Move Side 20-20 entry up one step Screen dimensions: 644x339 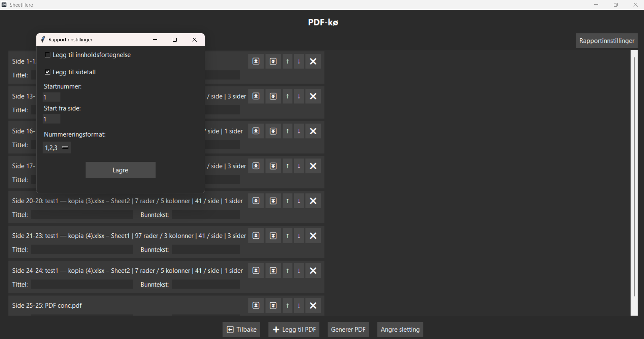pos(287,201)
